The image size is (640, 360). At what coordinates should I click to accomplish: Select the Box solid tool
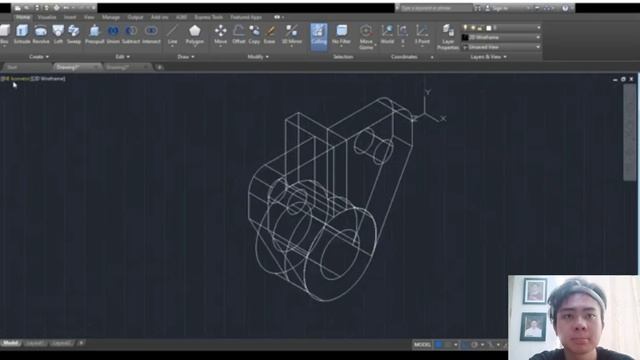[4, 34]
